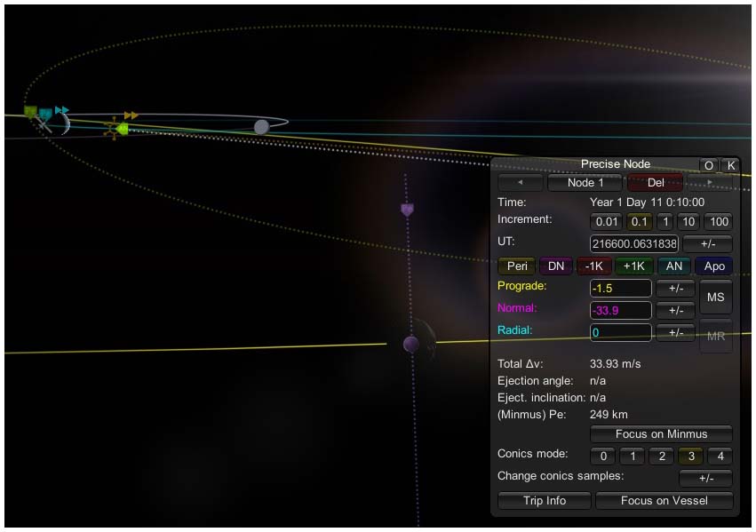Go to next node with right arrow
Viewport: 756px width, 532px height.
(x=710, y=183)
